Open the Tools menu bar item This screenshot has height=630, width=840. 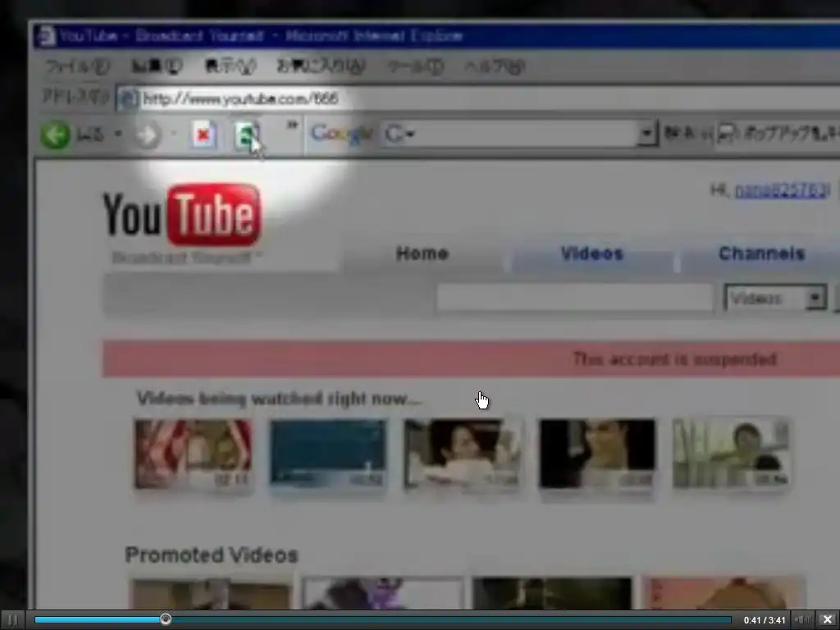click(415, 66)
